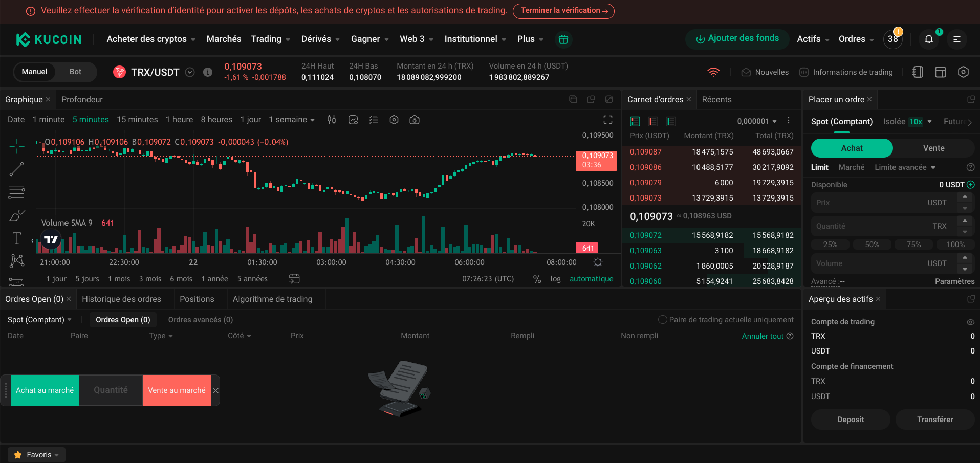This screenshot has width=980, height=463.
Task: Switch to Récents trades tab
Action: click(x=716, y=100)
